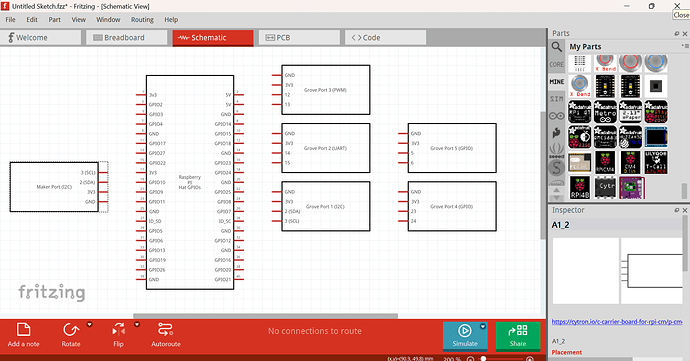Switch to the Breadboard tab
The height and width of the screenshot is (361, 690).
click(126, 38)
